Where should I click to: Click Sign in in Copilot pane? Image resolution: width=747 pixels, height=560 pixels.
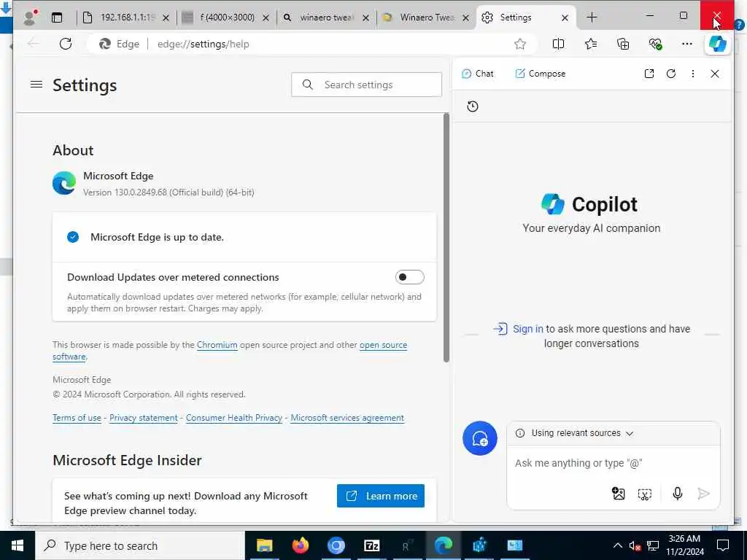pos(528,329)
